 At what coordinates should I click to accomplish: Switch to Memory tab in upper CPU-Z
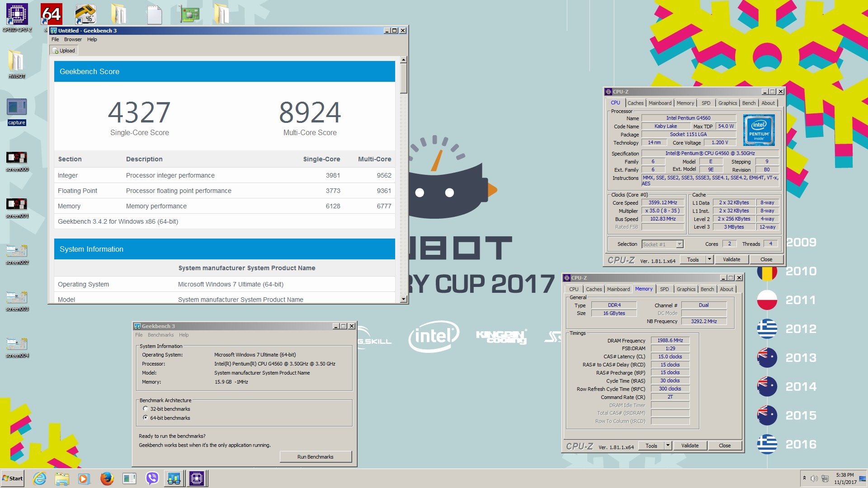[685, 103]
